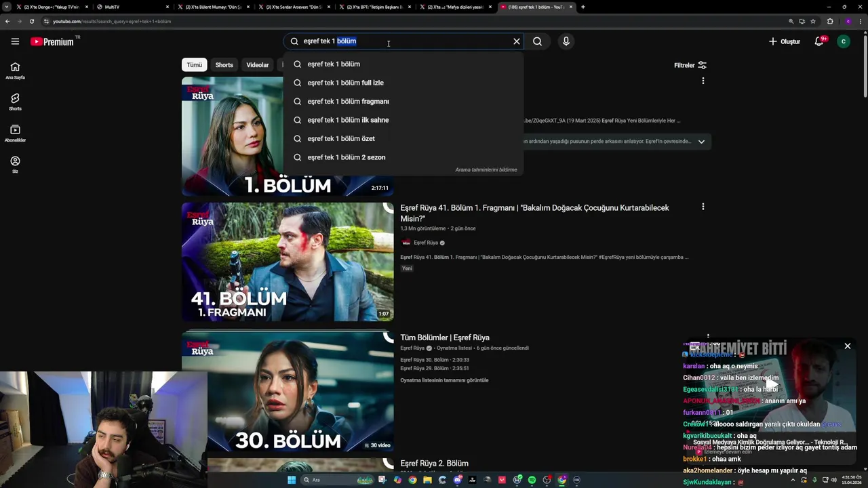This screenshot has width=868, height=488.
Task: Choose suggestion "eşref tek 1 bölüm fragmanı"
Action: (403, 101)
